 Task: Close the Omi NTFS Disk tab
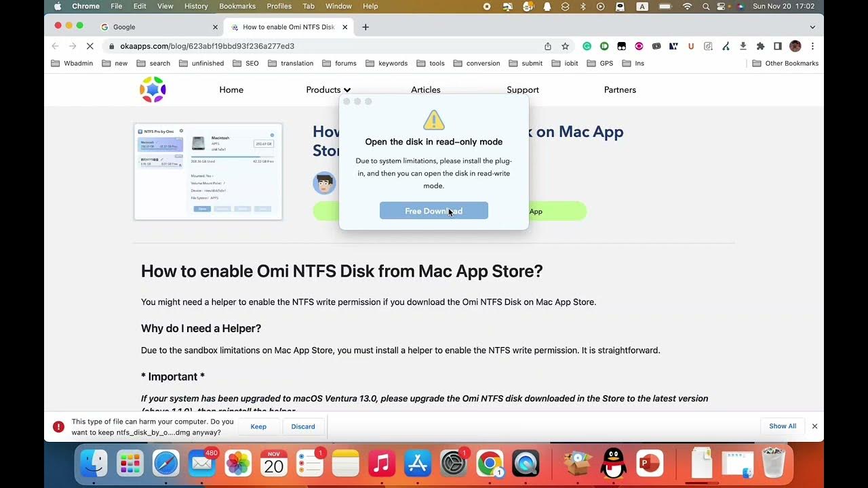tap(344, 27)
